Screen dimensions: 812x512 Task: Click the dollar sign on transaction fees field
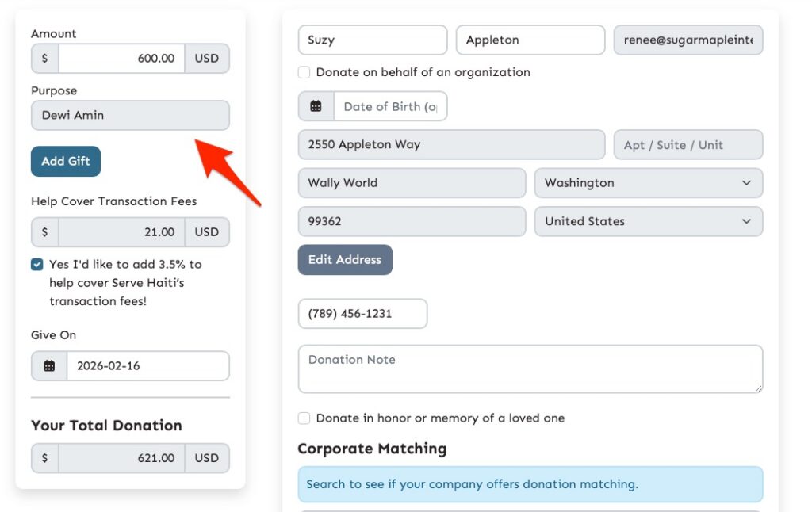(44, 231)
